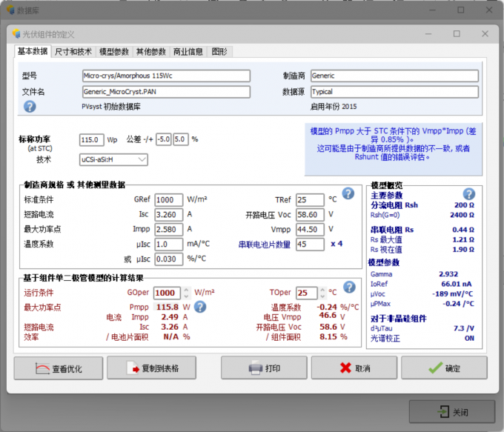This screenshot has height=432, width=504.
Task: Click the red X icon on 取消
Action: [345, 368]
